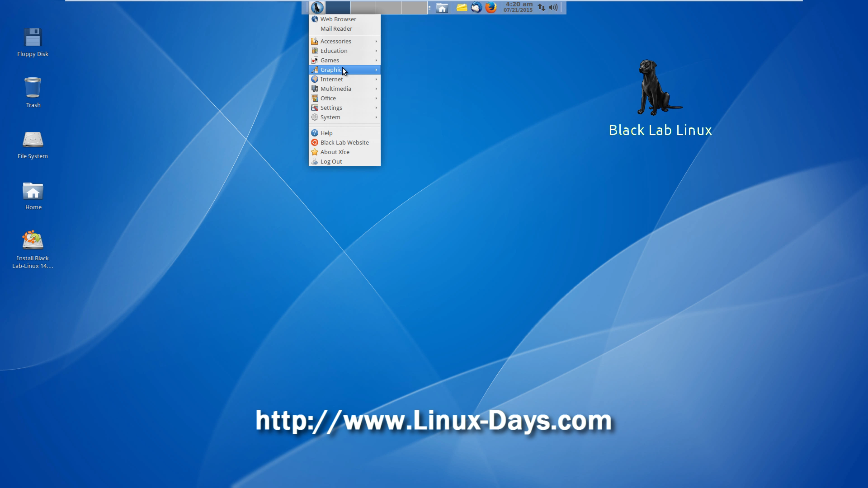
Task: Select Install Black Lab-Linux desktop icon
Action: (x=33, y=250)
